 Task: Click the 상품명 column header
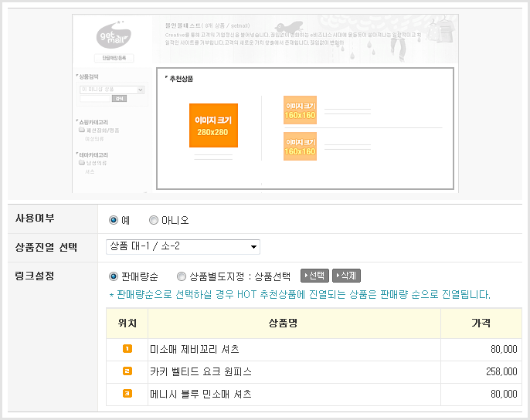coord(294,323)
